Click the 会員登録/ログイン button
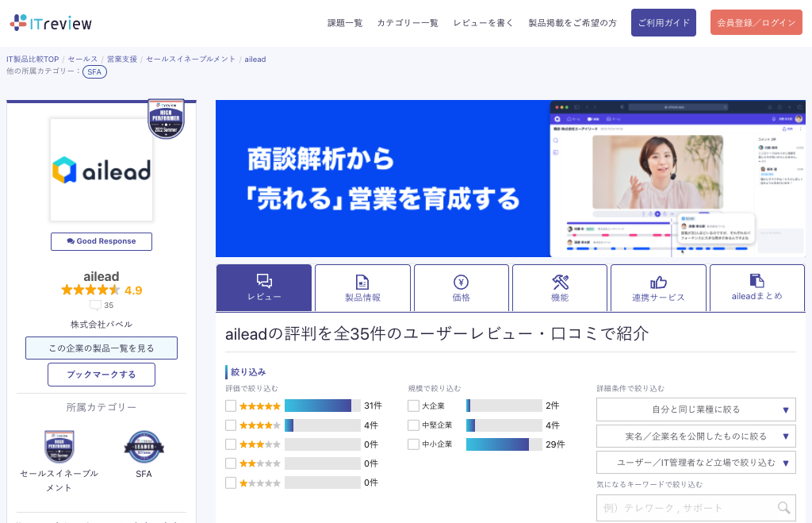Image resolution: width=812 pixels, height=523 pixels. click(756, 23)
